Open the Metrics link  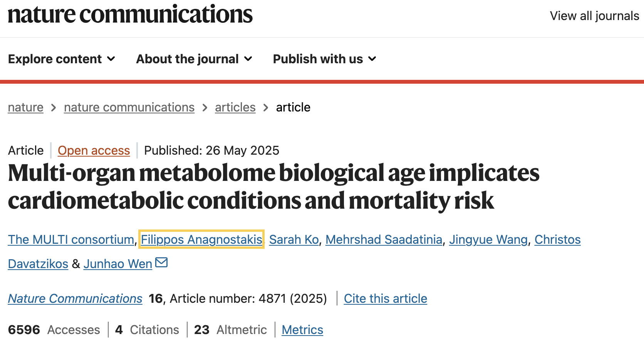pyautogui.click(x=302, y=330)
